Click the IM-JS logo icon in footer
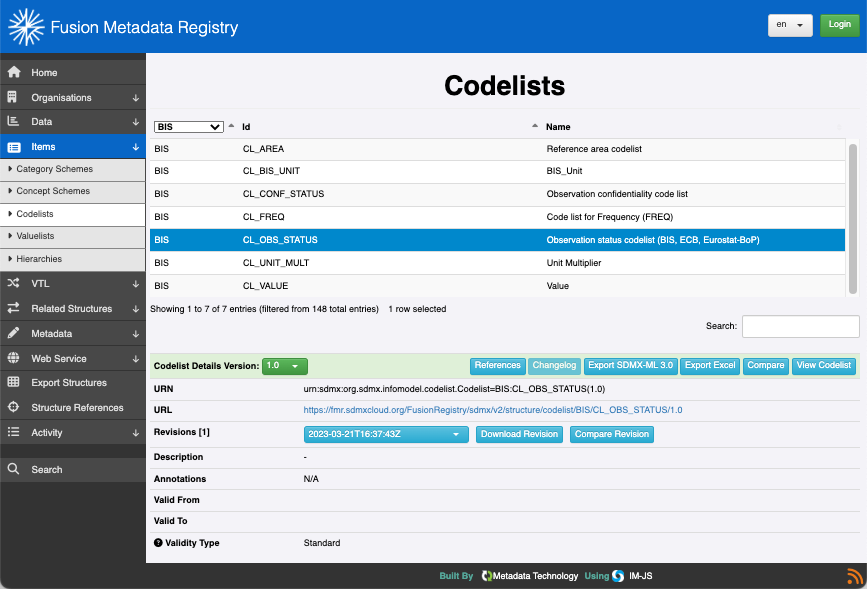This screenshot has width=867, height=589. point(618,576)
